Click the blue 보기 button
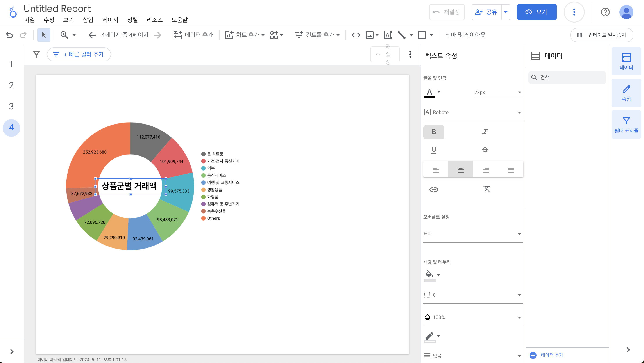The width and height of the screenshot is (644, 363). coord(537,12)
